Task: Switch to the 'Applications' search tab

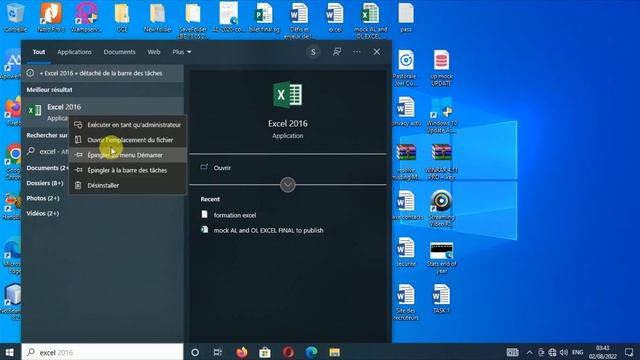Action: pos(74,52)
